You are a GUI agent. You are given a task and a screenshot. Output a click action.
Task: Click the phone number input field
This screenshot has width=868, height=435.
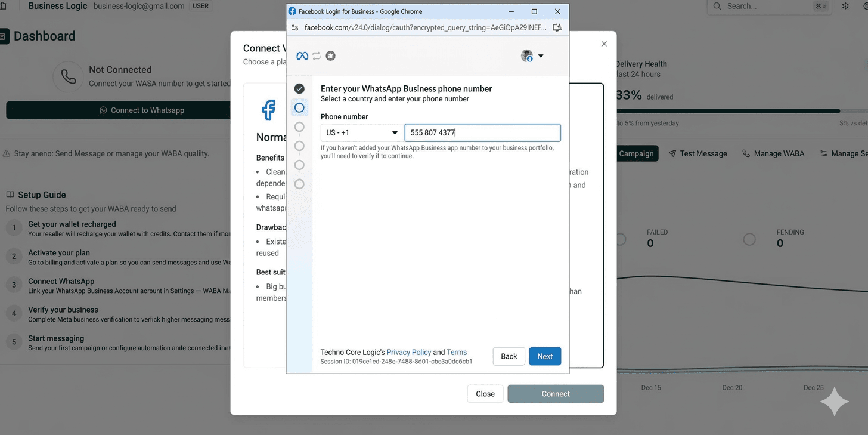[482, 132]
